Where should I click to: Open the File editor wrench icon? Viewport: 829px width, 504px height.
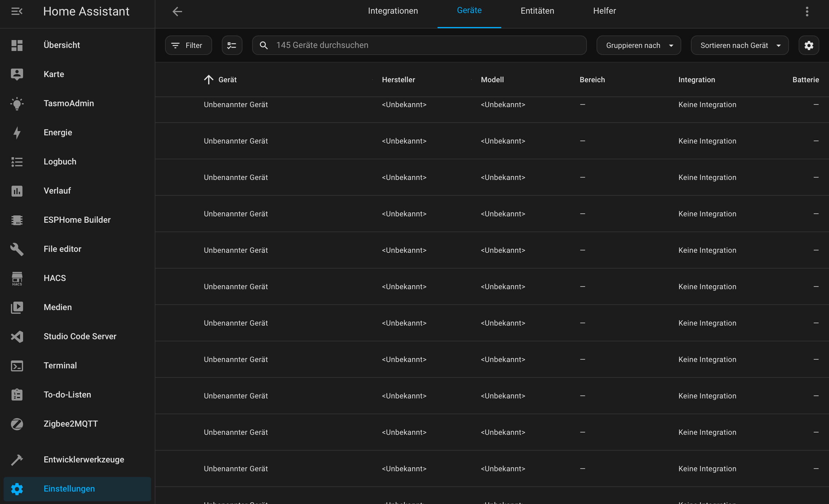tap(17, 249)
